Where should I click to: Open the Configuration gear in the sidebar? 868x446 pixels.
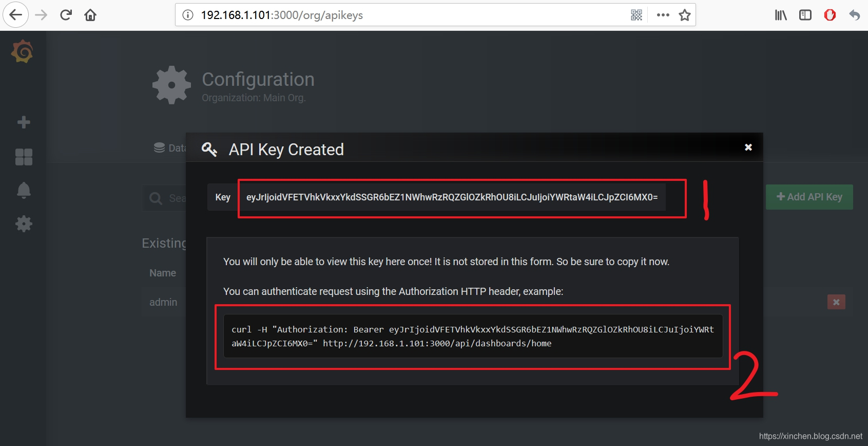24,224
